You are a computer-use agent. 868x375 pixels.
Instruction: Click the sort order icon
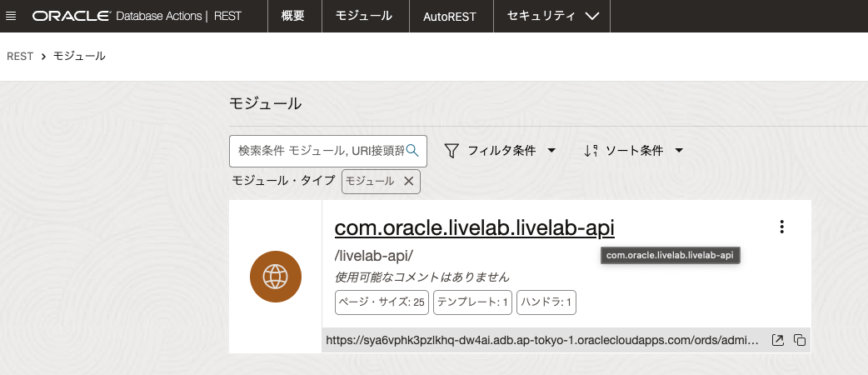point(591,151)
